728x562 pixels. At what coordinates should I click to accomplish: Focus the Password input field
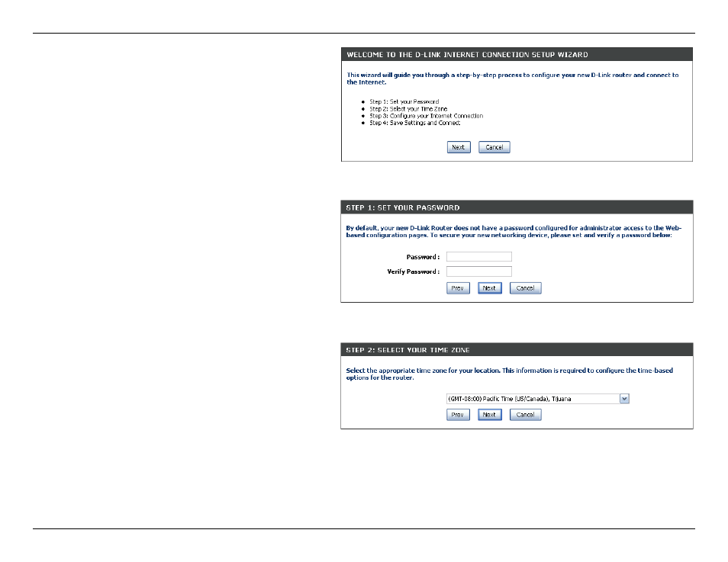coord(479,257)
